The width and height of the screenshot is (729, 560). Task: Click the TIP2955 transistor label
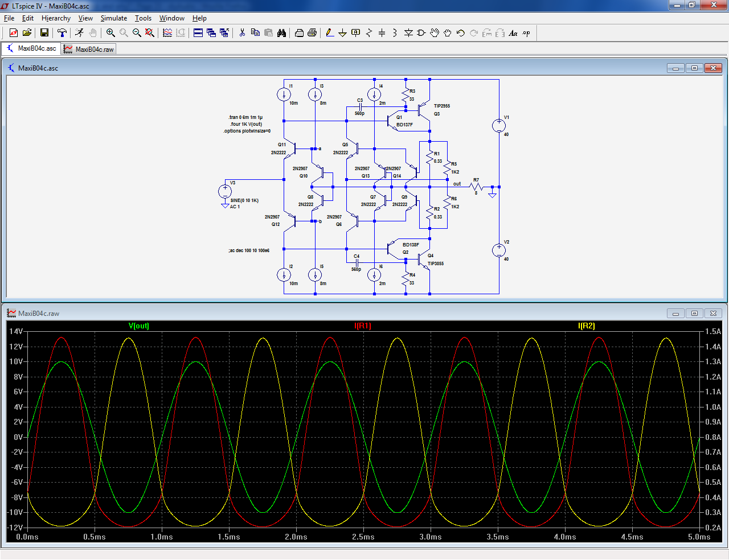pos(442,106)
